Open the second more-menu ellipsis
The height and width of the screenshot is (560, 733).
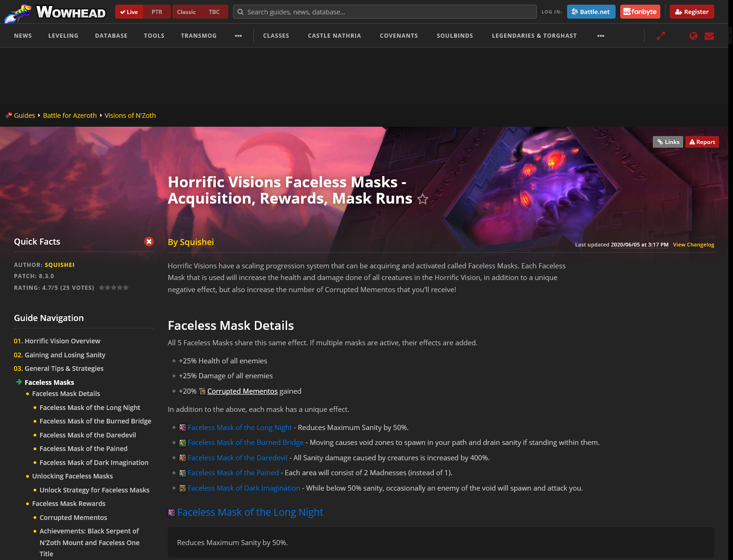(601, 36)
